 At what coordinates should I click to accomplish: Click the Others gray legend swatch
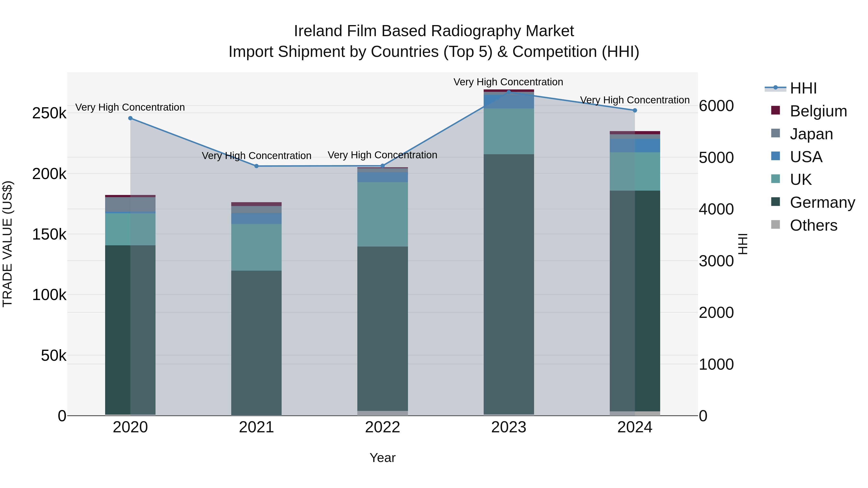pyautogui.click(x=775, y=225)
